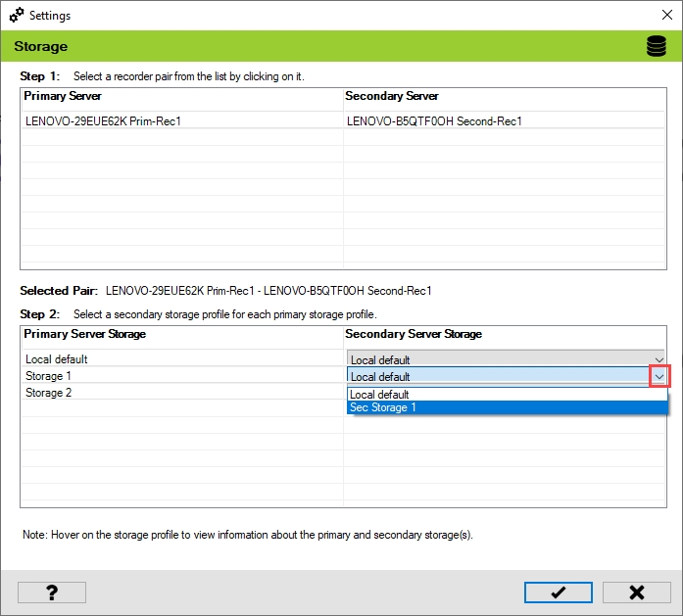683x616 pixels.
Task: Confirm settings with the checkmark button
Action: 558,592
